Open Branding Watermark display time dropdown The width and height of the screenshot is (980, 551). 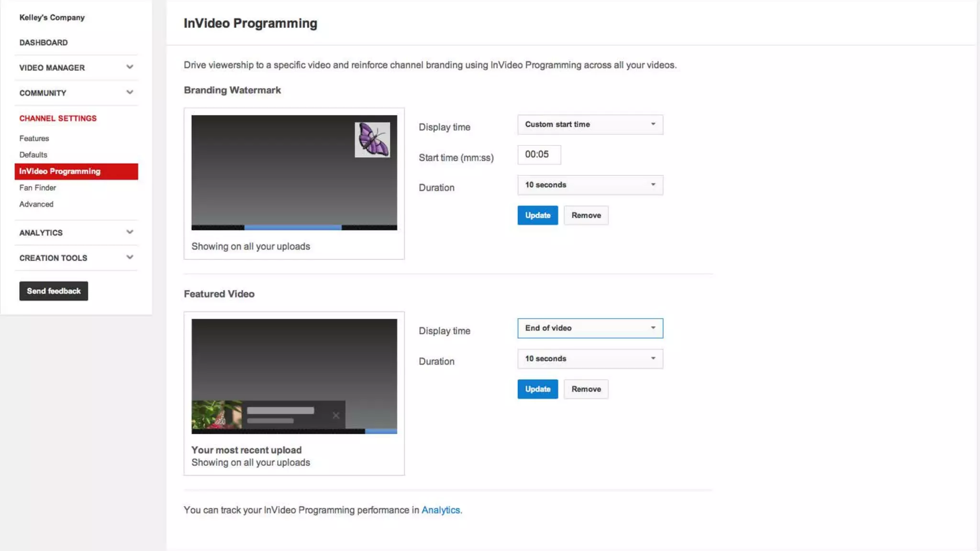(x=590, y=124)
